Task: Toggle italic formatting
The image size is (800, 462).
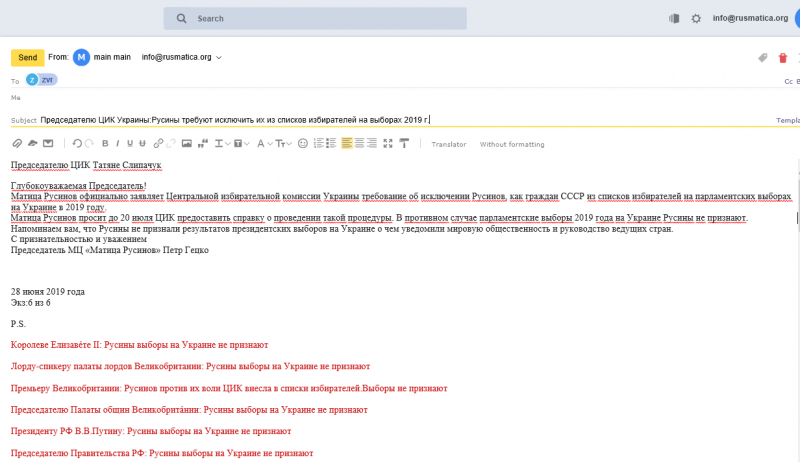Action: tap(117, 144)
